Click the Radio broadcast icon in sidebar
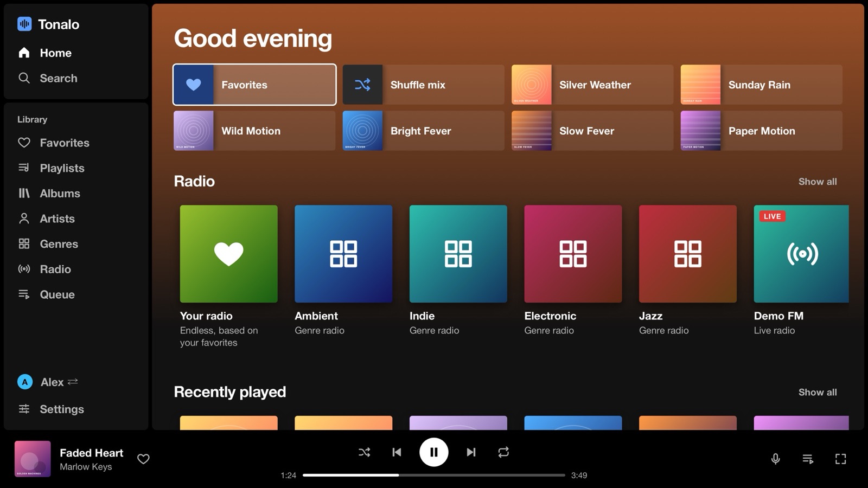Screen dimensions: 868x488 24,269
